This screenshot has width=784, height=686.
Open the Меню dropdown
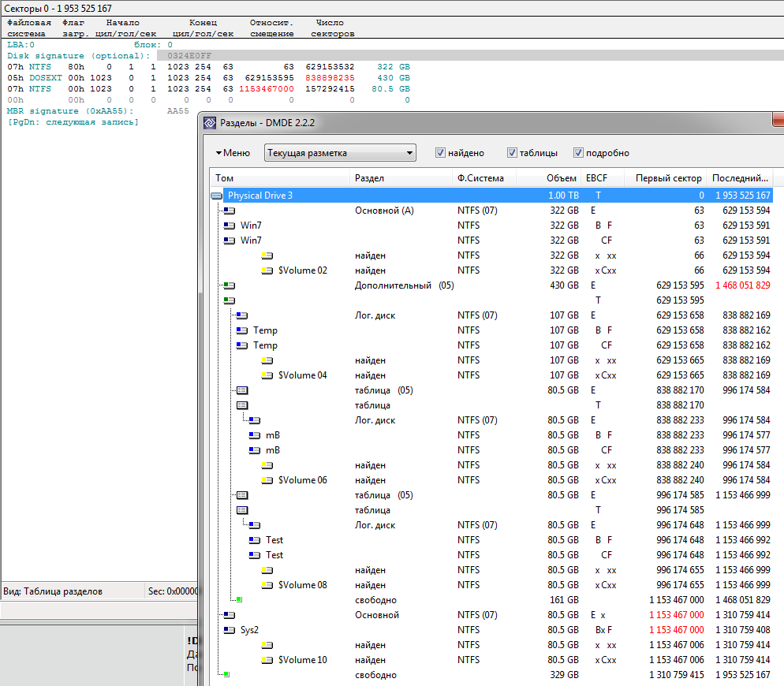pyautogui.click(x=233, y=153)
